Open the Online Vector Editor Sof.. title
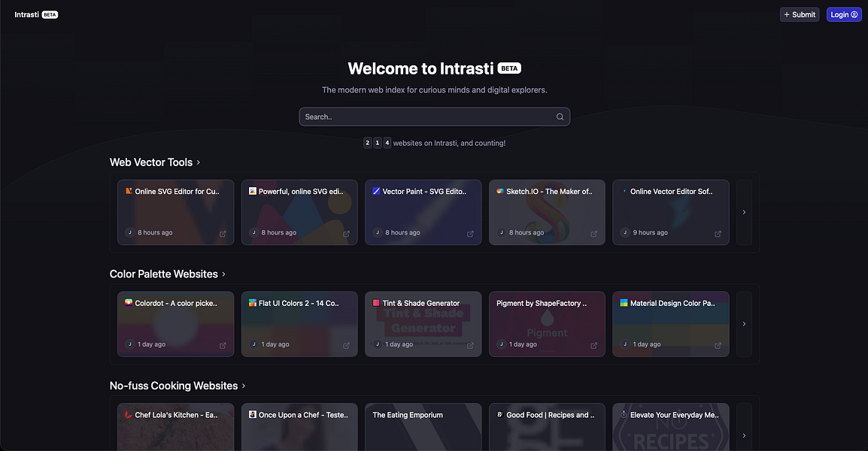 coord(672,192)
